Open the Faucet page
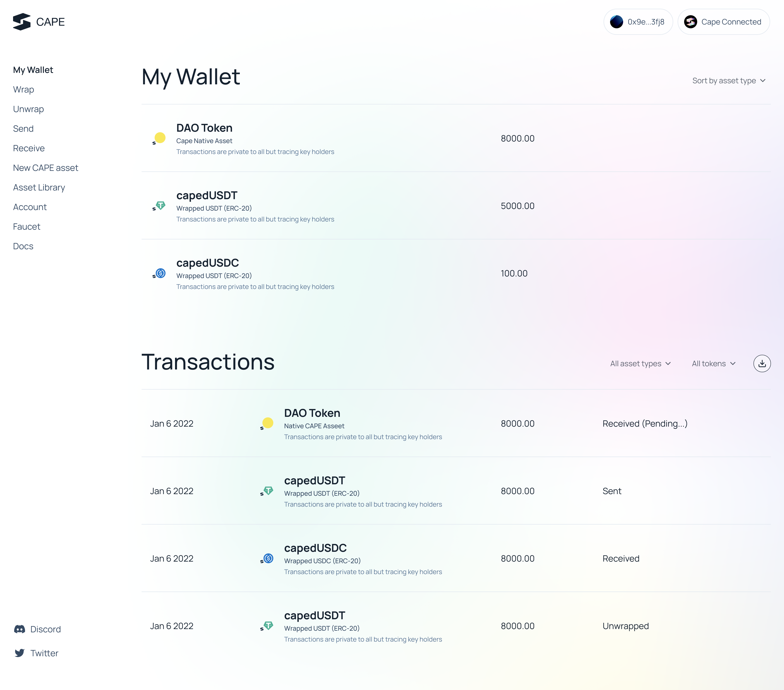The image size is (784, 690). click(x=27, y=226)
